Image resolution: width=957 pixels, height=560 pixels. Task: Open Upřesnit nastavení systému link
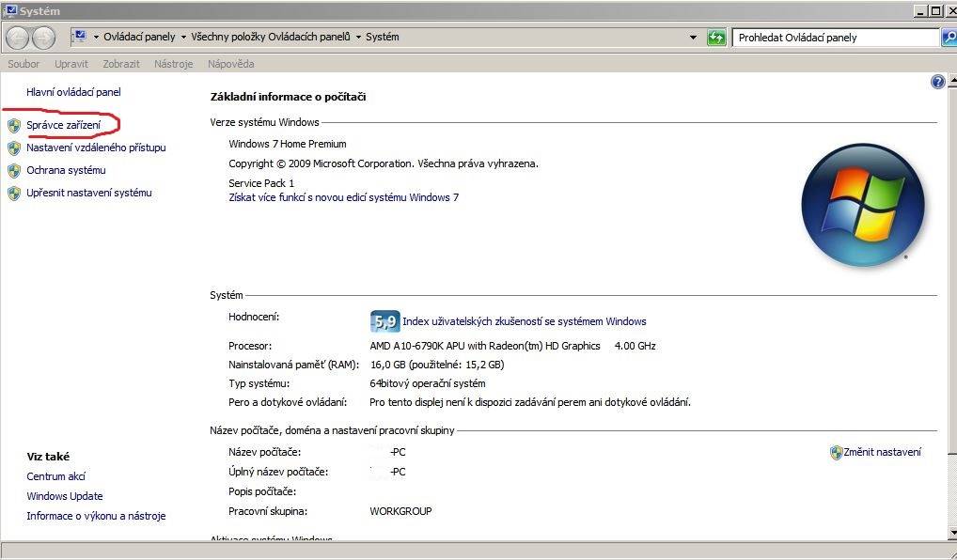coord(89,193)
